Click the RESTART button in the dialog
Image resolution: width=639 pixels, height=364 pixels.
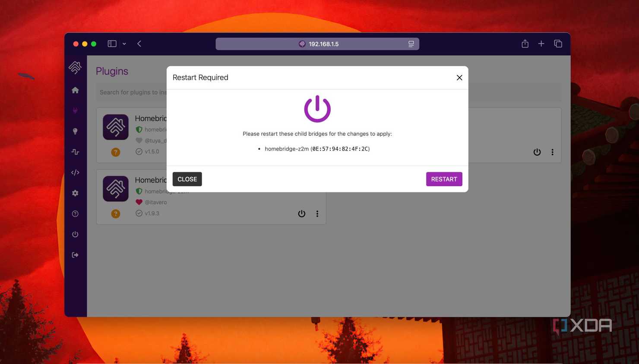click(x=444, y=179)
